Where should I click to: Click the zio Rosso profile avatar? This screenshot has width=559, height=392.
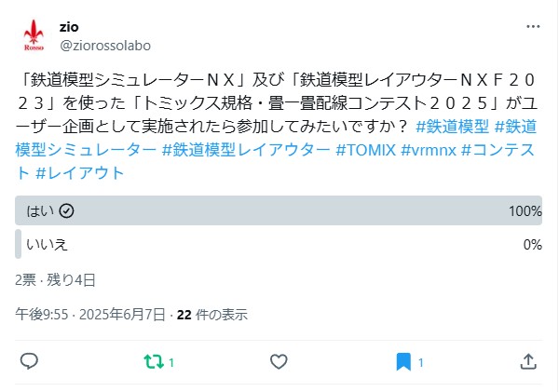[x=34, y=35]
